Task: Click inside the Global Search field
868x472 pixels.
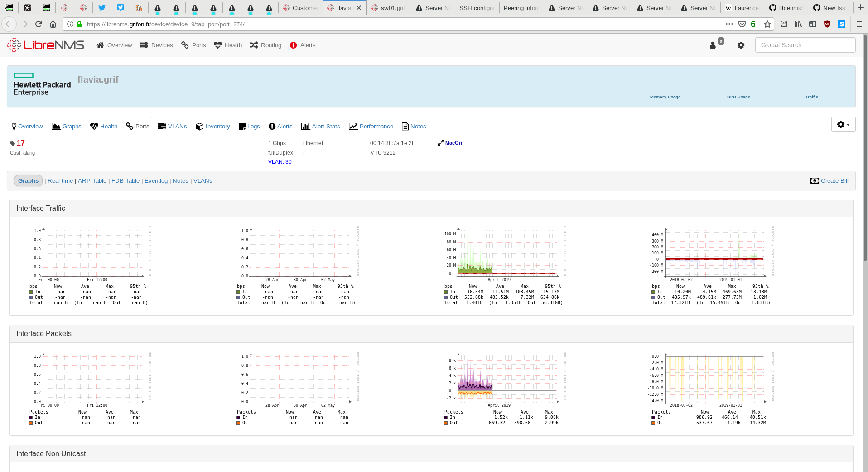Action: click(x=805, y=45)
